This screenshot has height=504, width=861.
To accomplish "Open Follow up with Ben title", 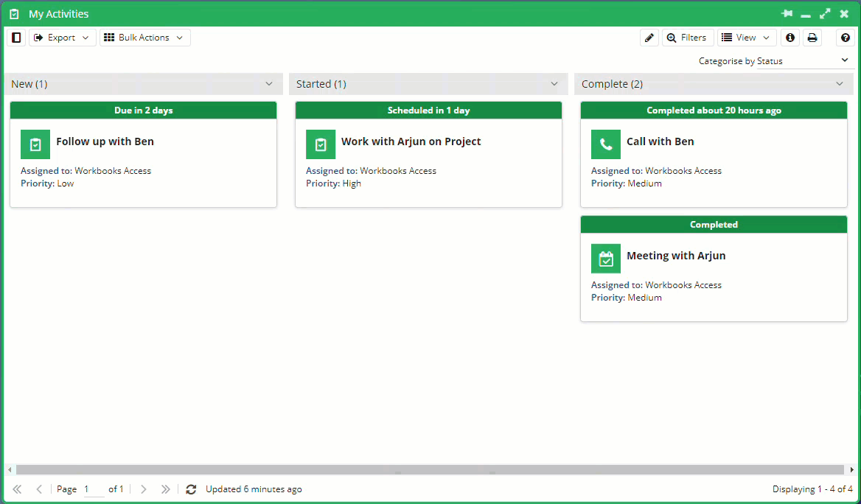I will click(105, 141).
